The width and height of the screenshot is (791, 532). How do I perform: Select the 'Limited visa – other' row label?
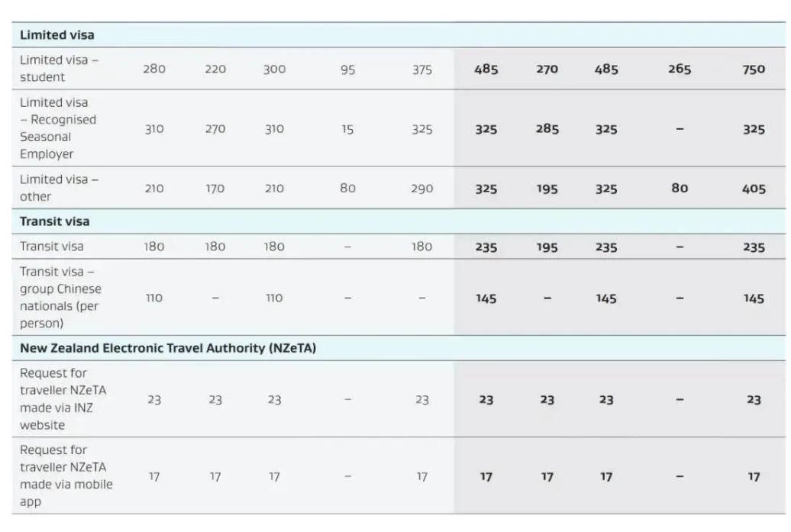tap(60, 188)
